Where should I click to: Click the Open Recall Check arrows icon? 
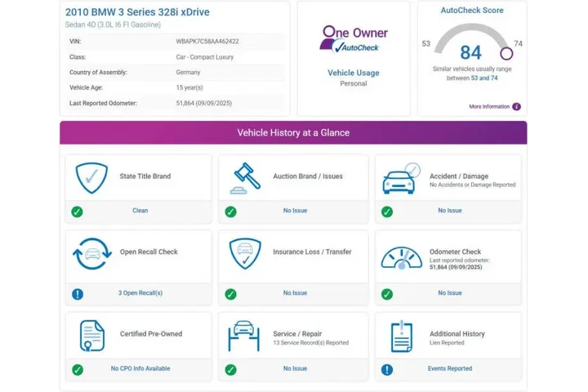point(91,254)
